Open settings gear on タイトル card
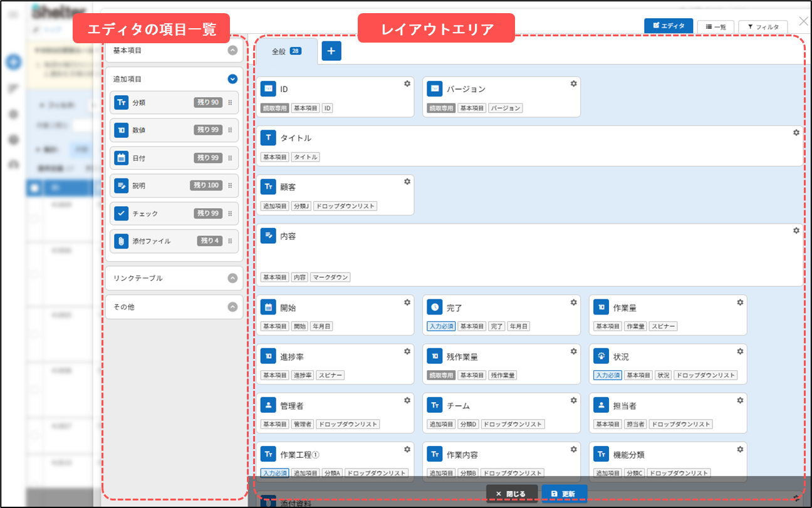The image size is (812, 508). [796, 132]
